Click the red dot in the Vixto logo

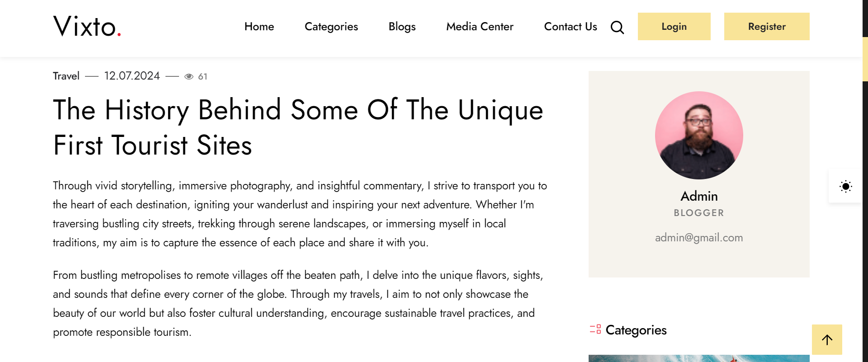(119, 34)
